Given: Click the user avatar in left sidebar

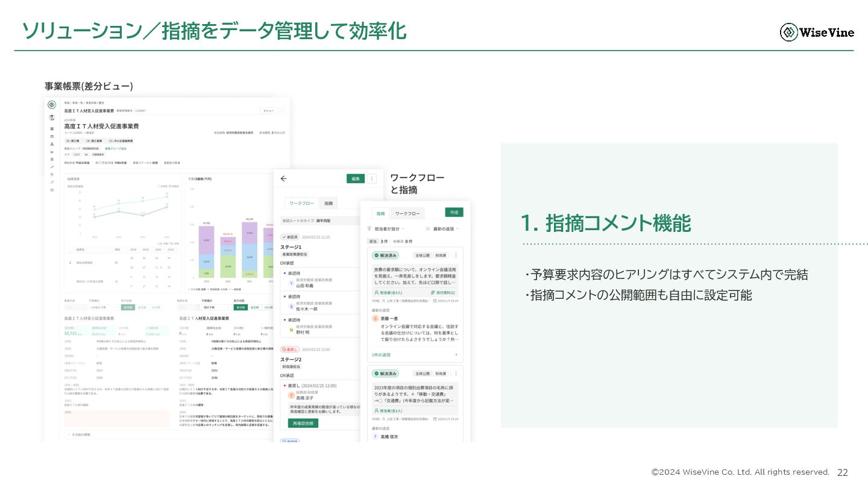Looking at the screenshot, I should (52, 117).
